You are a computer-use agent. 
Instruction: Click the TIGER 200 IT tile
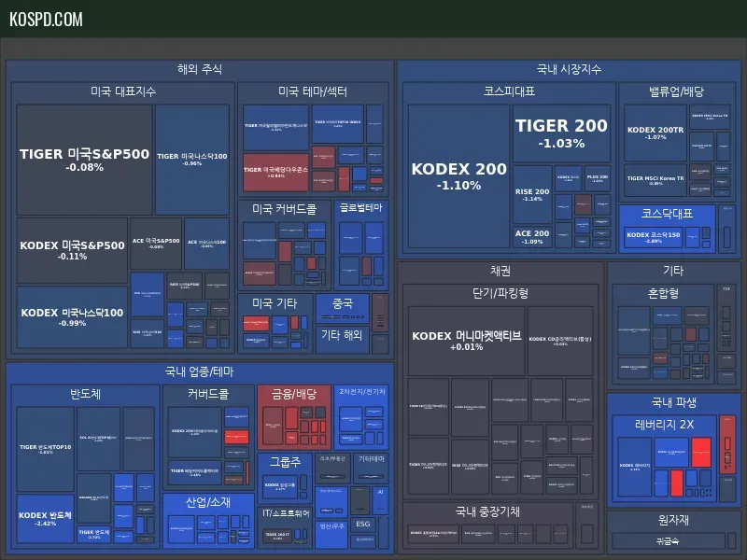point(277,536)
